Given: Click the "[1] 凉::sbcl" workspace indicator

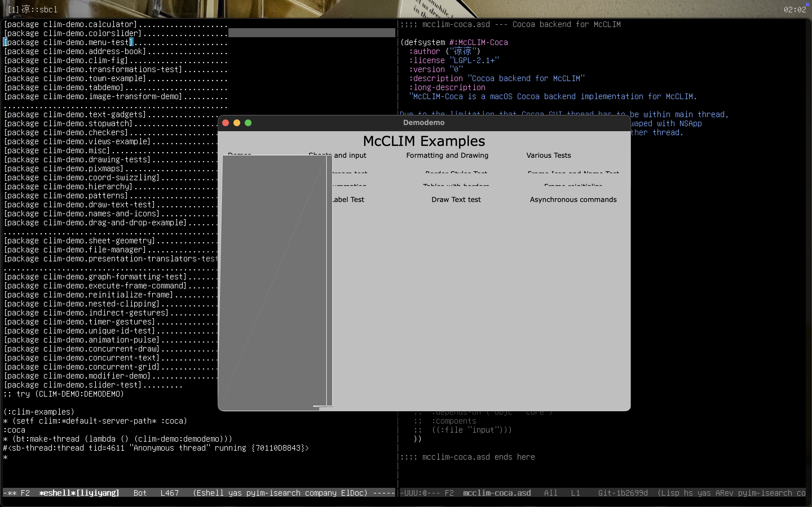Looking at the screenshot, I should [32, 9].
